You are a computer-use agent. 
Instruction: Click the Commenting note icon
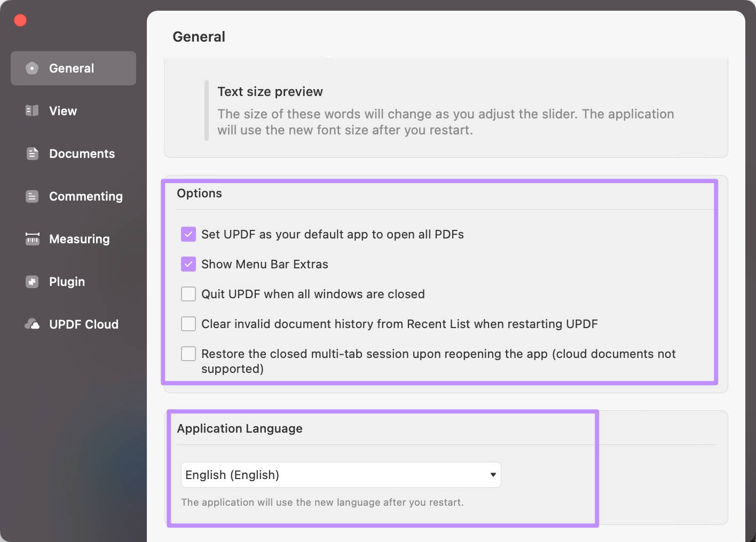(x=32, y=196)
